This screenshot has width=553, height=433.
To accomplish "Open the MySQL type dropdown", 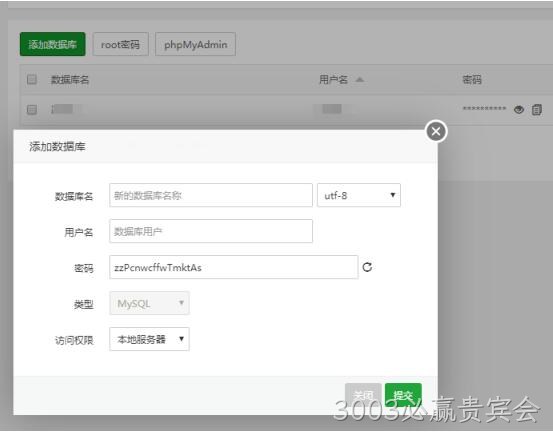I will tap(149, 303).
